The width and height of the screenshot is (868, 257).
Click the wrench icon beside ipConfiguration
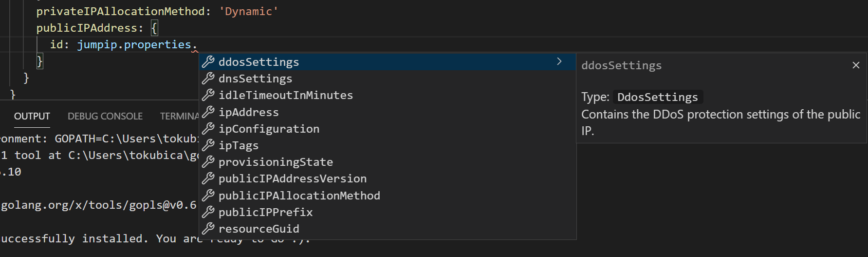208,129
